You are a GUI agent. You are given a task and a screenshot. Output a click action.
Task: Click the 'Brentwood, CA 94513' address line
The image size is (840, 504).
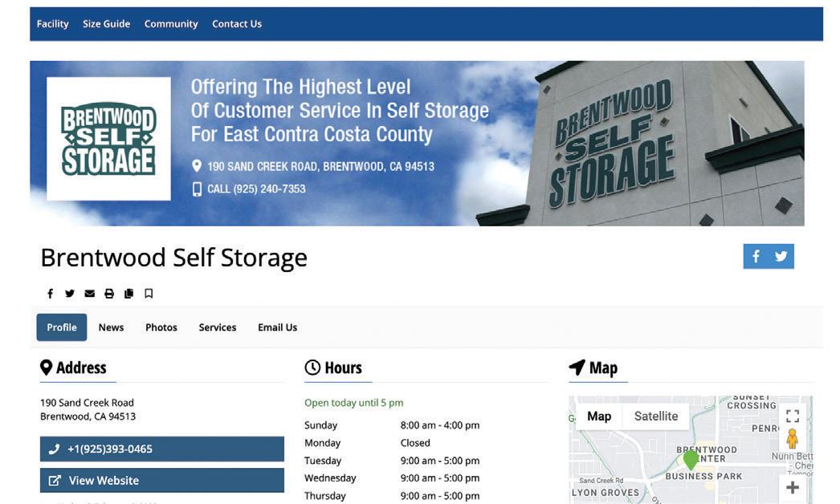(x=88, y=417)
